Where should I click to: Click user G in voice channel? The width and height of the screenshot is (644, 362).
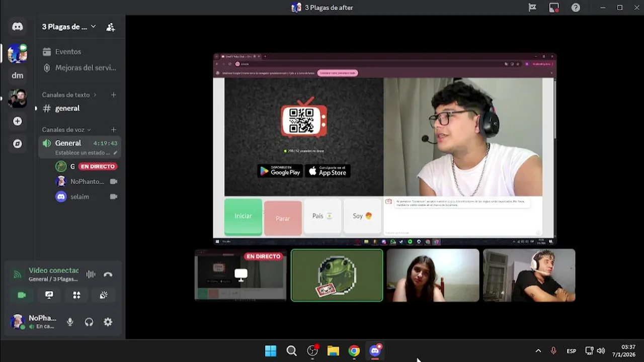tap(72, 166)
